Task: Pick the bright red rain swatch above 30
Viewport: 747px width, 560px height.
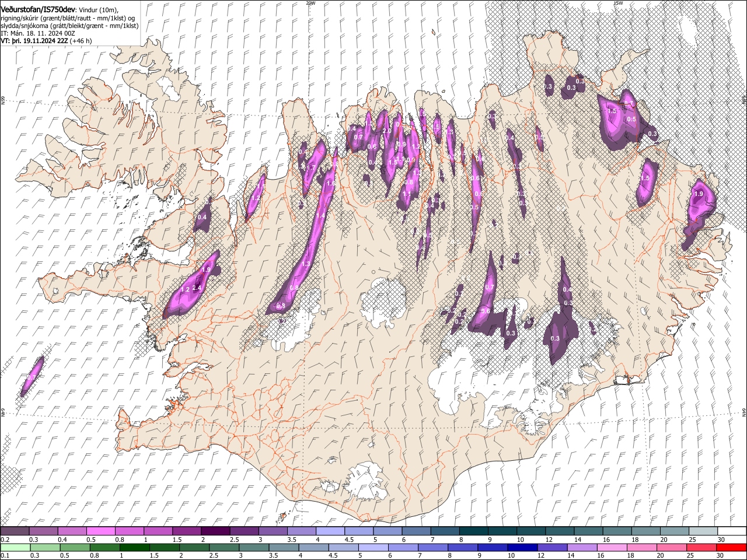Action: (731, 547)
